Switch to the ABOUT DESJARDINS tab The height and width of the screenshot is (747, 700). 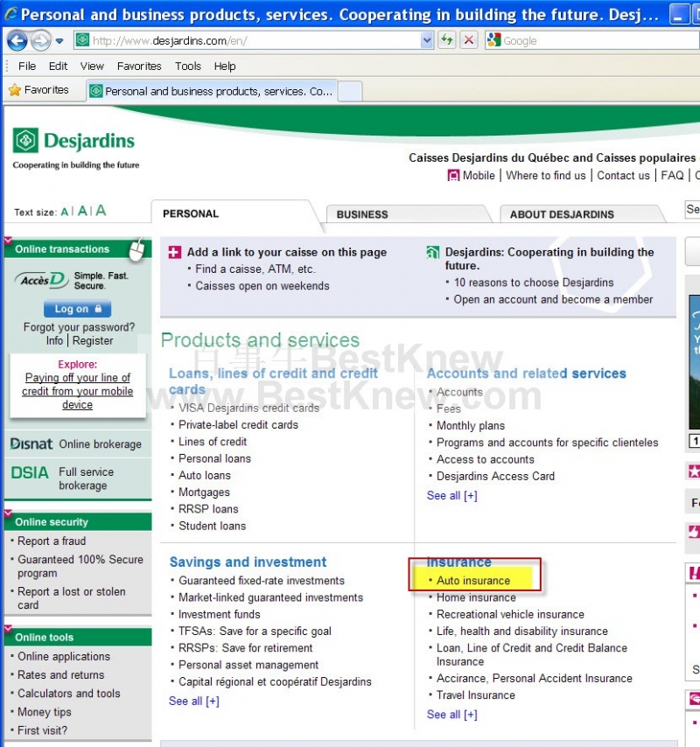(x=562, y=215)
